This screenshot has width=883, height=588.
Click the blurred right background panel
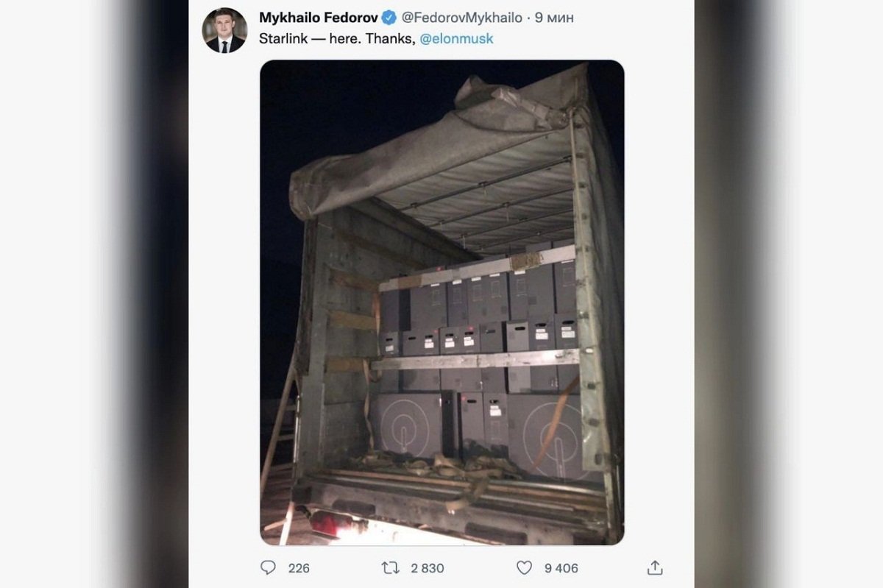tap(789, 294)
